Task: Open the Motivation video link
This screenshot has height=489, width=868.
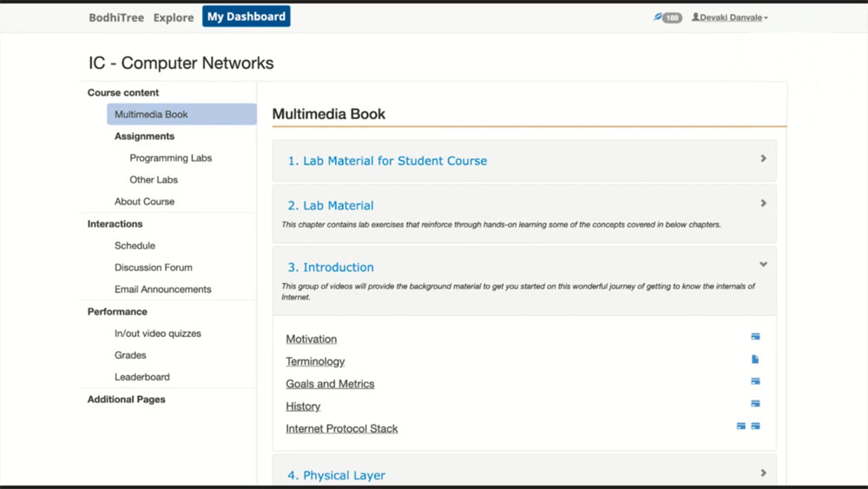Action: coord(311,339)
